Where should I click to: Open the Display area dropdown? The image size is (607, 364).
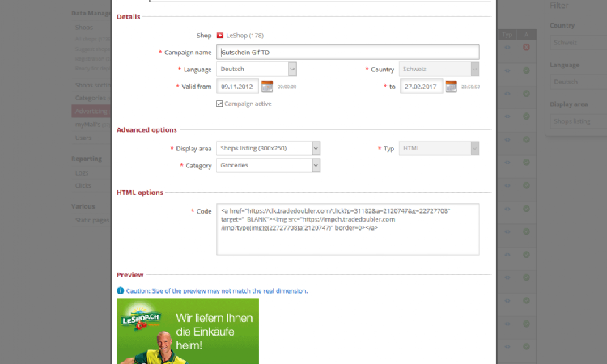coord(316,148)
